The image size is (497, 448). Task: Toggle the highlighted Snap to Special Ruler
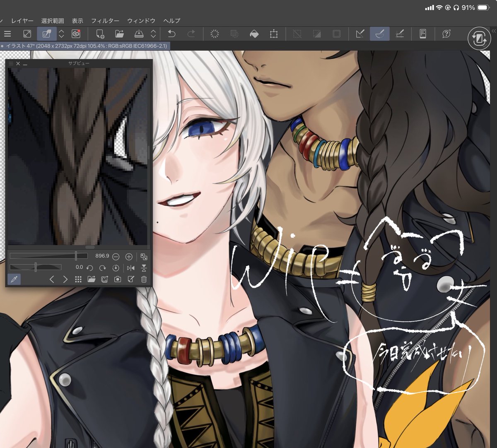click(380, 34)
